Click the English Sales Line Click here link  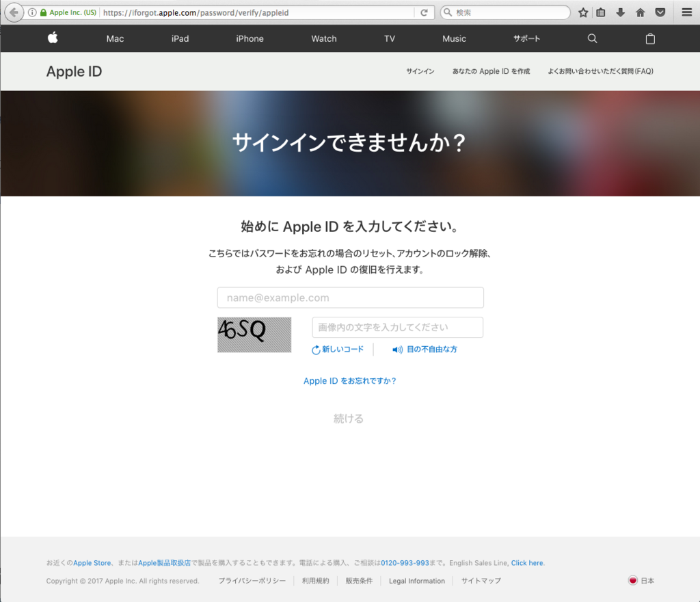[527, 563]
